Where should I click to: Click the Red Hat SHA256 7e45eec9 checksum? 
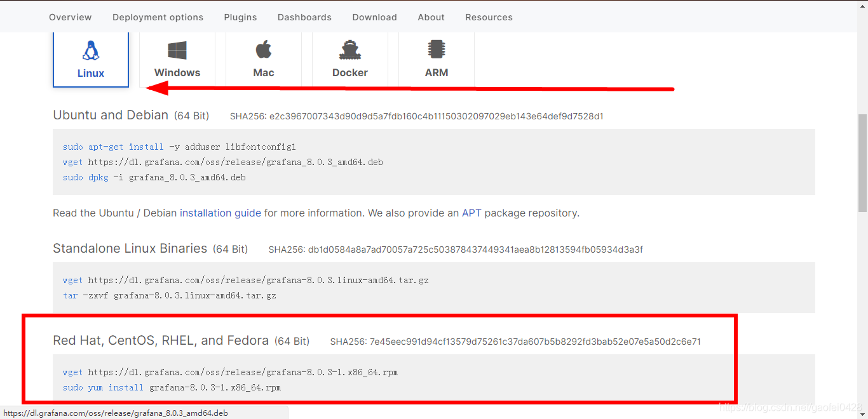pos(515,342)
